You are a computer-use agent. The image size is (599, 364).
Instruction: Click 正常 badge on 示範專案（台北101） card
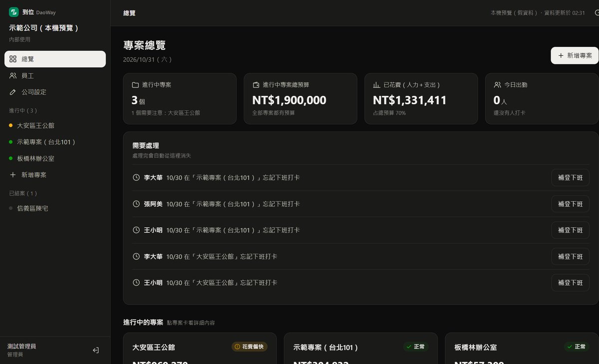click(416, 347)
